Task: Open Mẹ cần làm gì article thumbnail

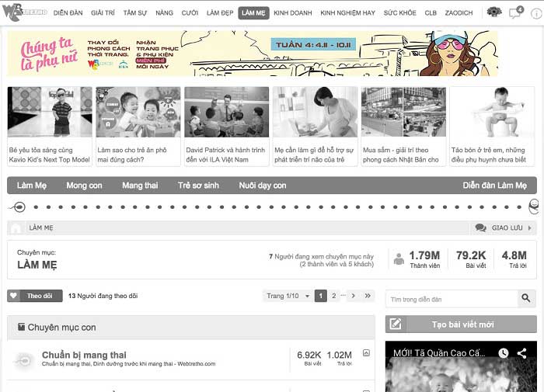Action: (x=315, y=112)
